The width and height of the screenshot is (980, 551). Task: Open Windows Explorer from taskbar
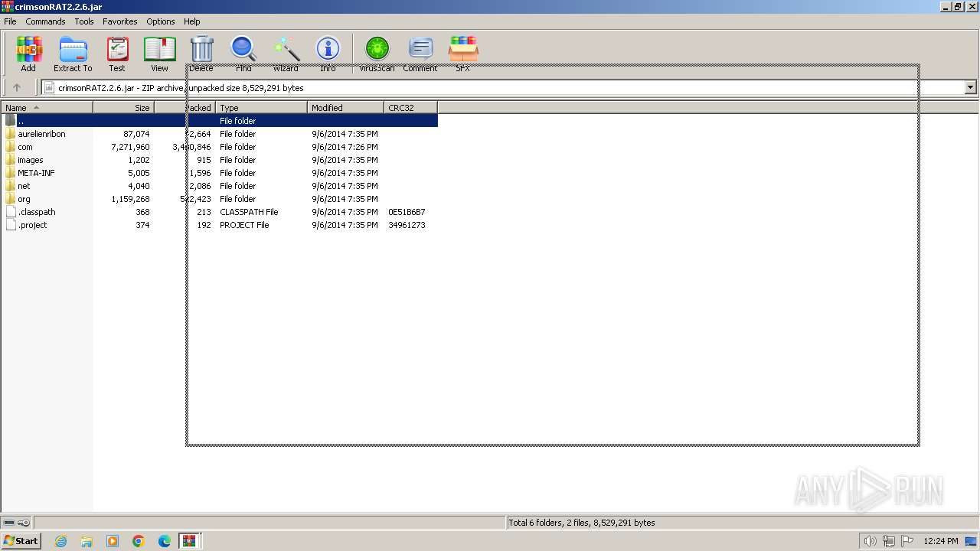tap(87, 541)
